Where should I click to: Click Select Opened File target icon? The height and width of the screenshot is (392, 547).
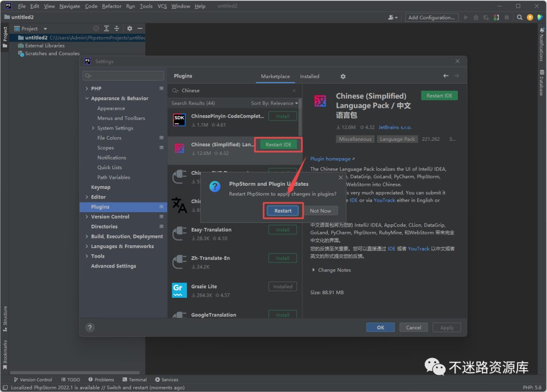coord(96,28)
